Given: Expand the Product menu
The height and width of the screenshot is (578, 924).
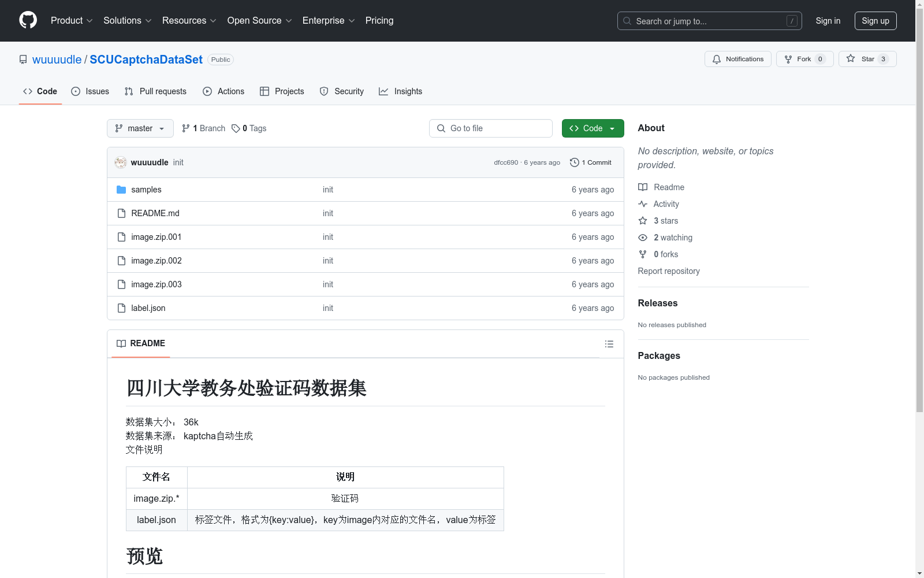Looking at the screenshot, I should (x=72, y=20).
